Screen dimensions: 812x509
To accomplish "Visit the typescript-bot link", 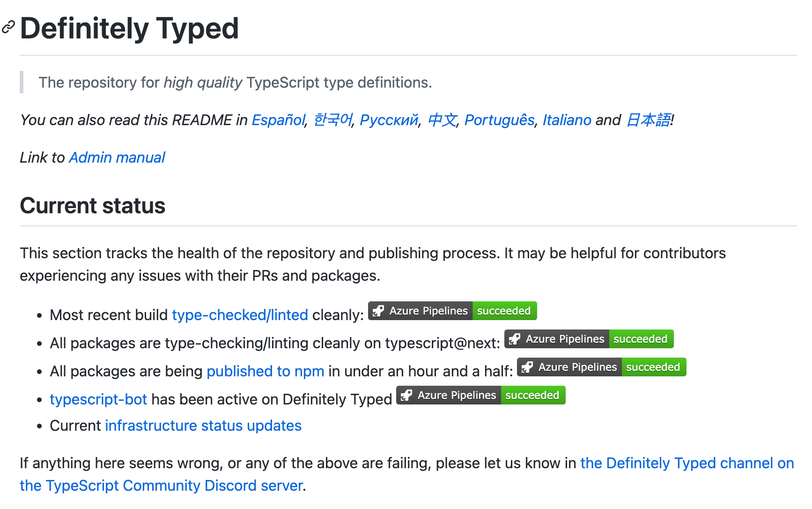I will point(98,399).
